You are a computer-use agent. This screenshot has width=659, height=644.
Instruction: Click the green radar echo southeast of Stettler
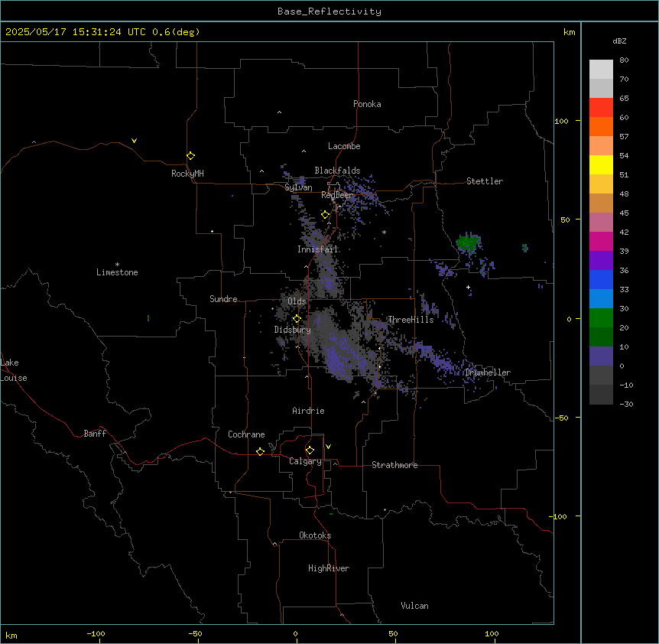tap(468, 242)
